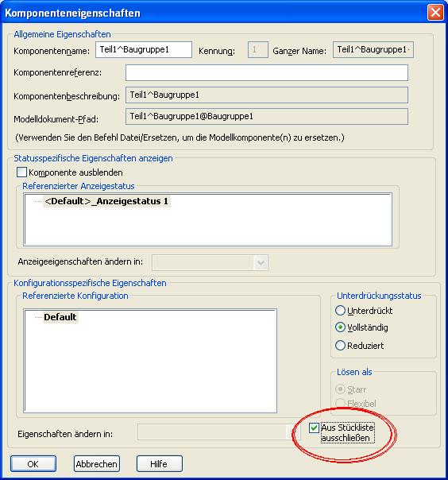Open Anzeigeeigenschaften ändern in dropdown

[210, 263]
